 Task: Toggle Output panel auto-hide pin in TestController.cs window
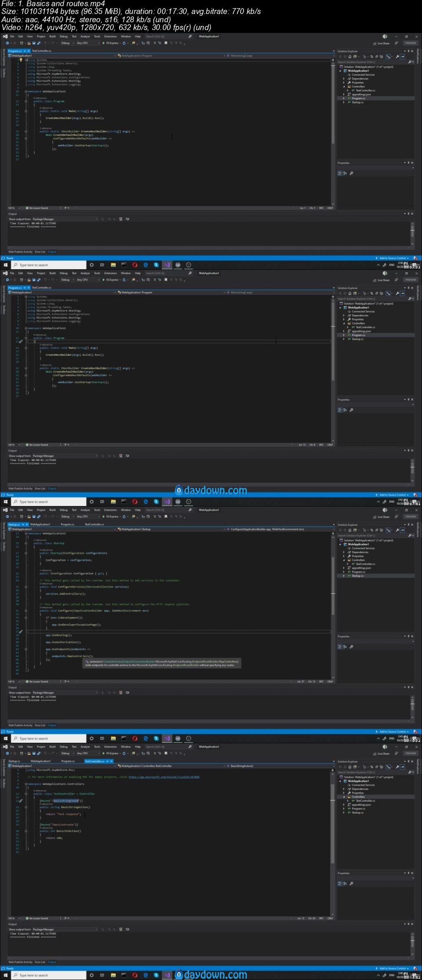pos(408,924)
